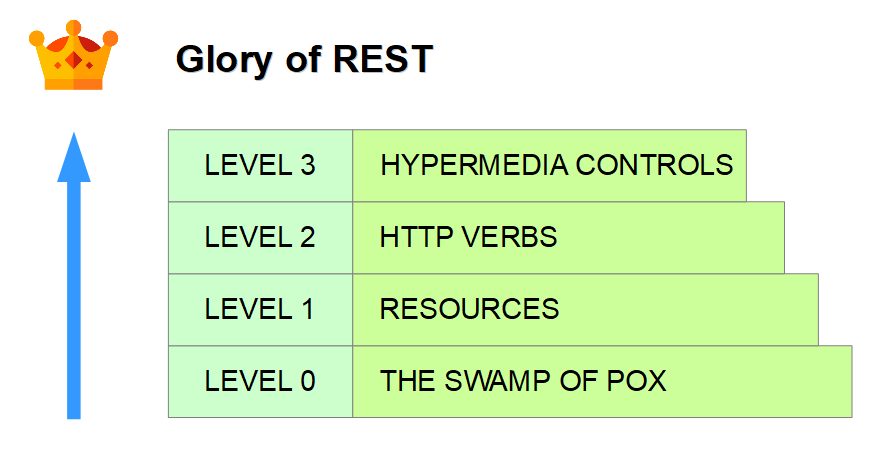Click the LEVEL 1 cell
887x451 pixels.
point(260,310)
